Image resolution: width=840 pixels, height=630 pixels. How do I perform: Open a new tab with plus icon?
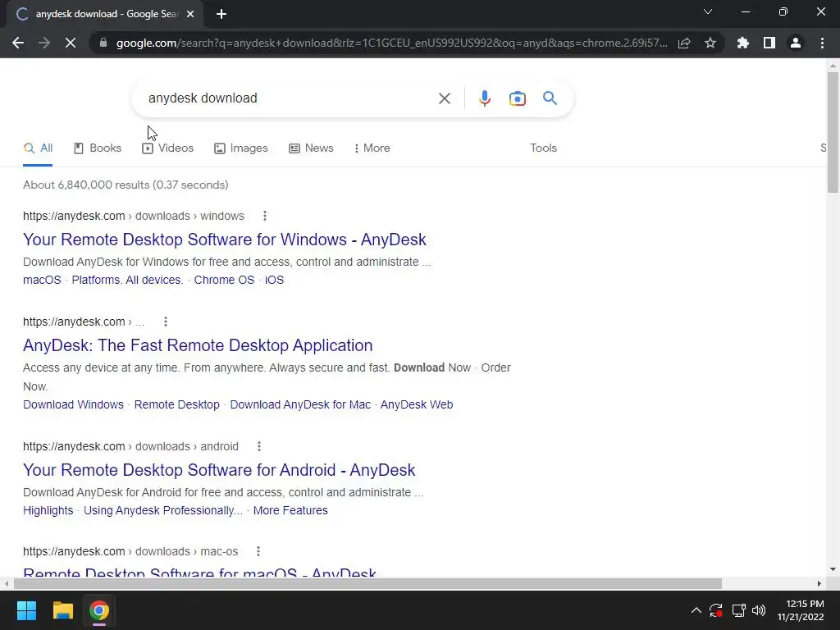click(221, 14)
